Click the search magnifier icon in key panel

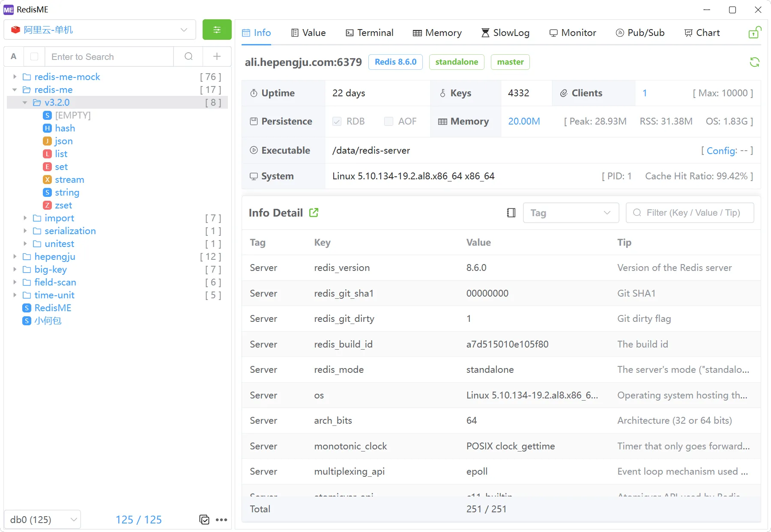188,56
